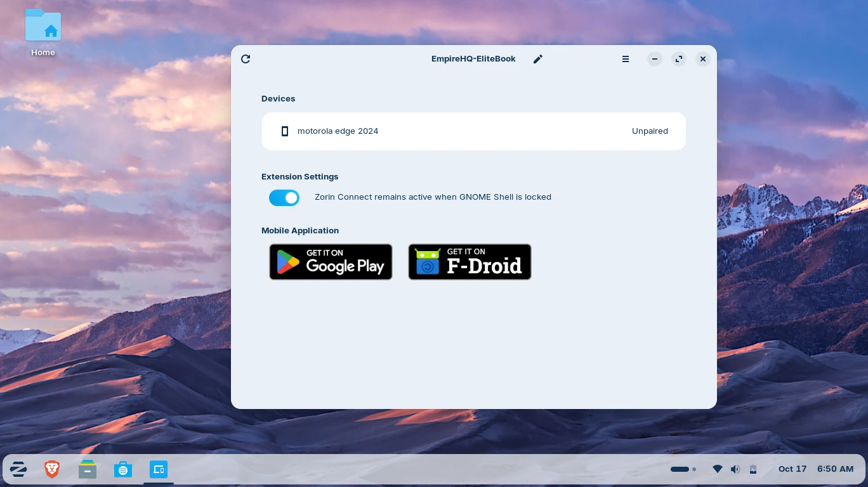
Task: Click the battery indicator in the system tray
Action: point(753,469)
